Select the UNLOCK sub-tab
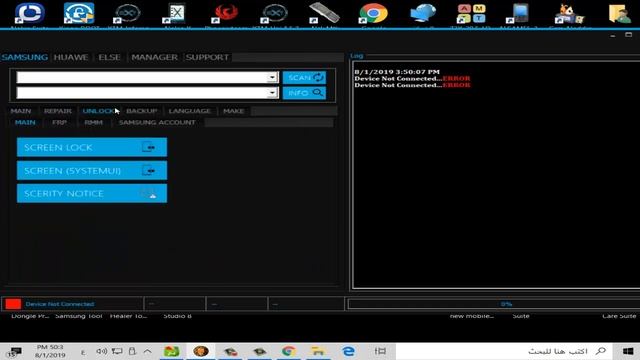Screen dimensions: 640x360 (x=98, y=111)
